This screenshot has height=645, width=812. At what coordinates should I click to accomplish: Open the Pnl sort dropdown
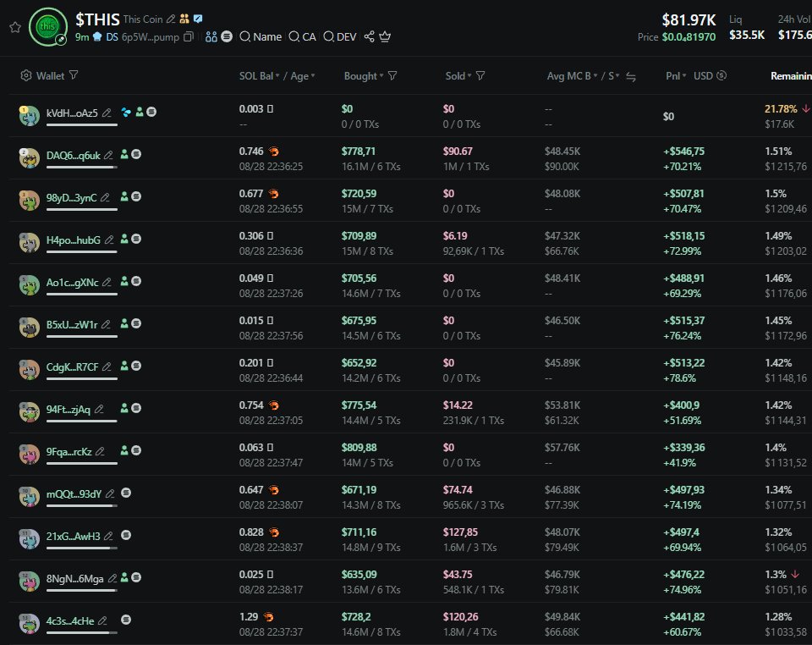point(685,76)
